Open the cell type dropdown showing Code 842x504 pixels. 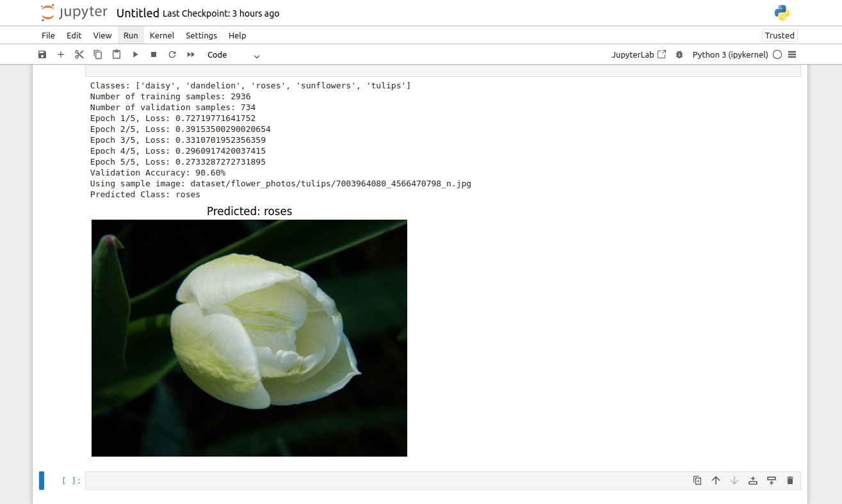(x=233, y=55)
